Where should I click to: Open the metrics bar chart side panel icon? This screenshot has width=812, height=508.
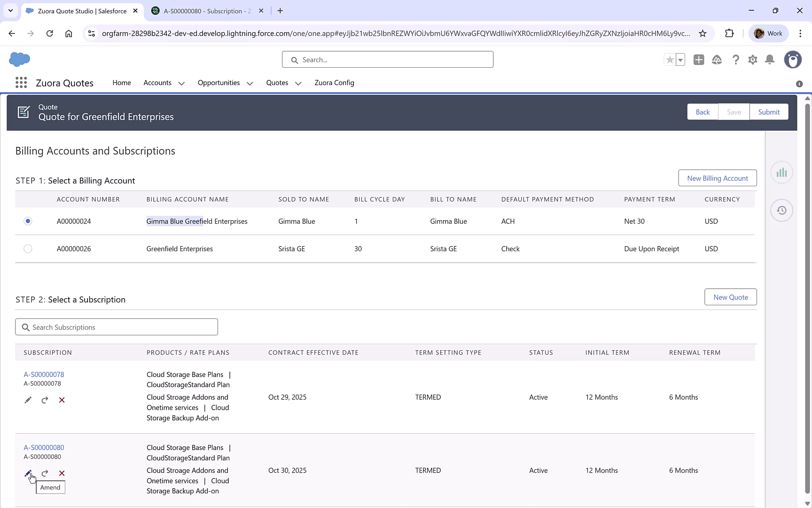[x=781, y=173]
